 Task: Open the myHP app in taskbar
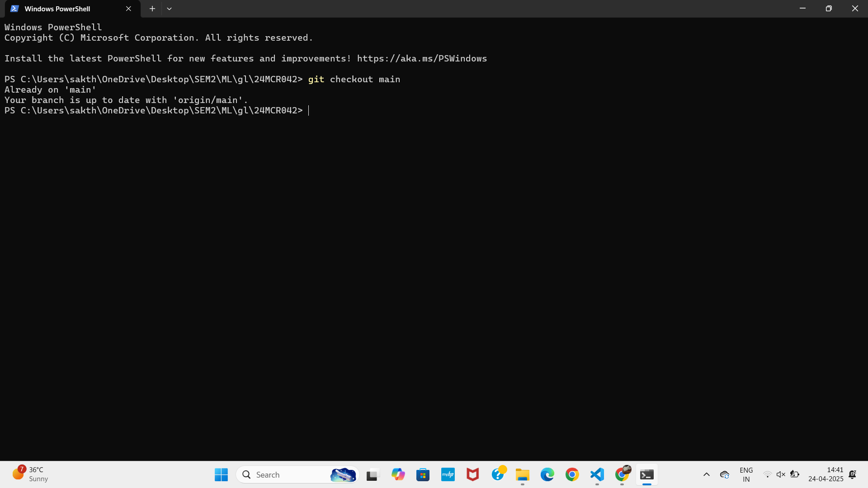pyautogui.click(x=448, y=474)
